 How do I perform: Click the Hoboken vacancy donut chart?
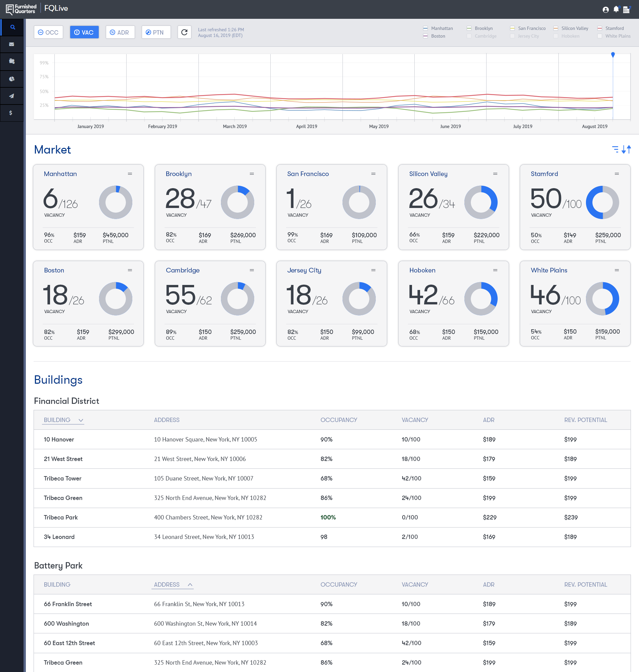pos(481,299)
